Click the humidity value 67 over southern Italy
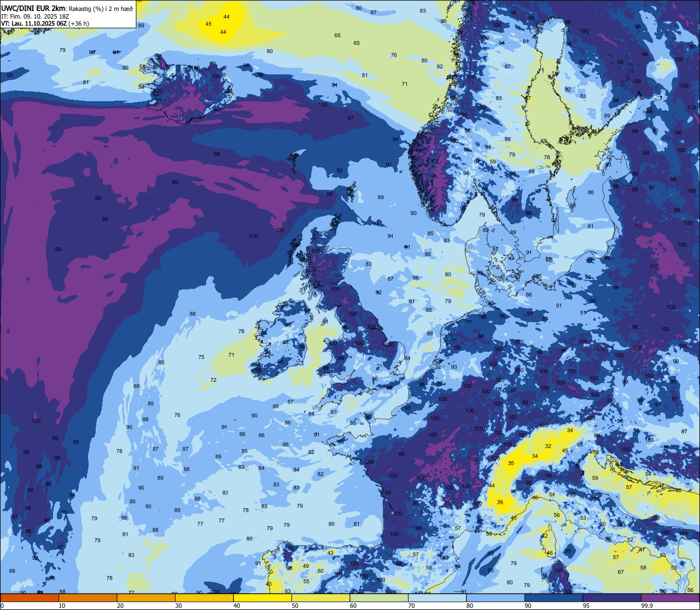The image size is (700, 610). (621, 572)
